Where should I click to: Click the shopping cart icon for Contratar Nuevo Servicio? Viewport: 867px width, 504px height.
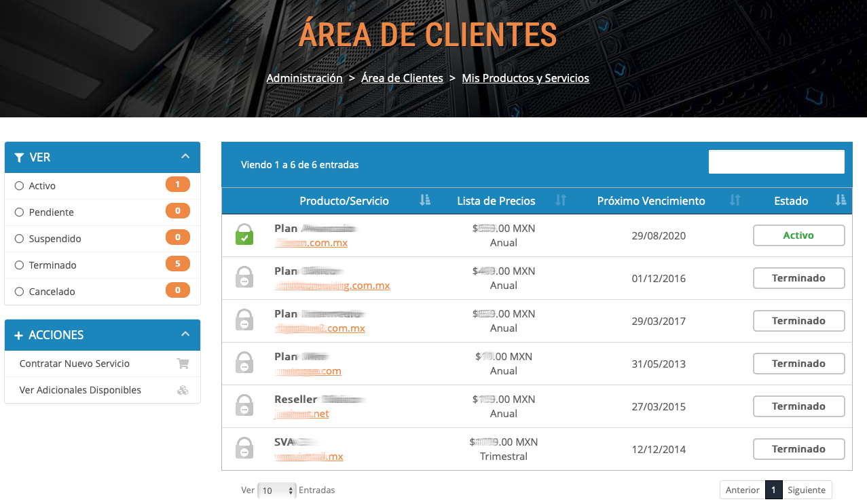click(183, 364)
